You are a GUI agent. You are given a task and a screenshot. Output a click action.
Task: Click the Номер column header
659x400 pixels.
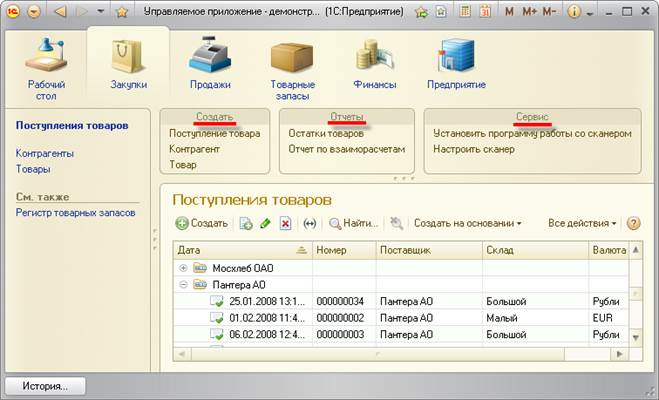(x=344, y=250)
